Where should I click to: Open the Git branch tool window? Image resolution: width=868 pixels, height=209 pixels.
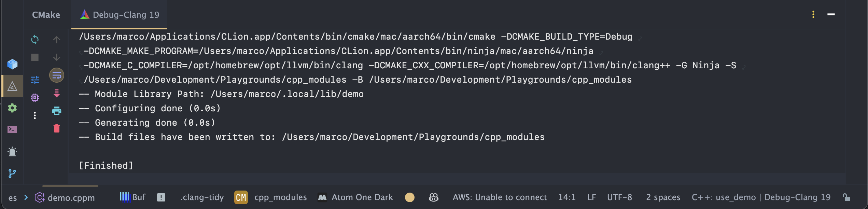(12, 173)
